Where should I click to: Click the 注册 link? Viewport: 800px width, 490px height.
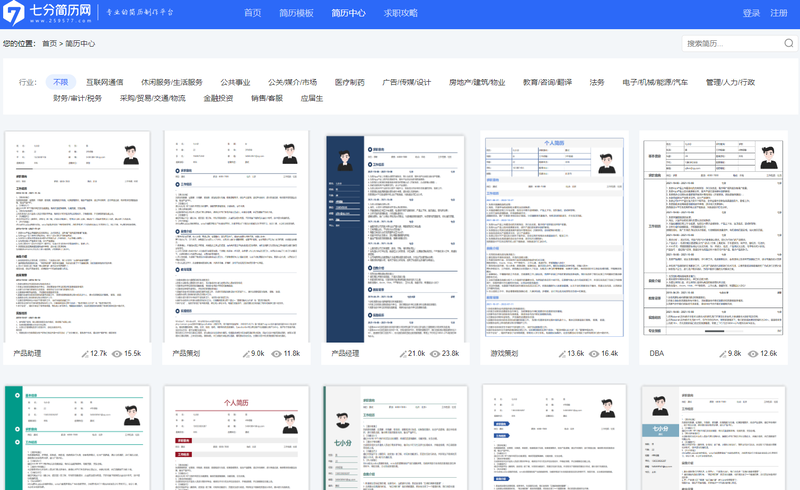tap(779, 13)
